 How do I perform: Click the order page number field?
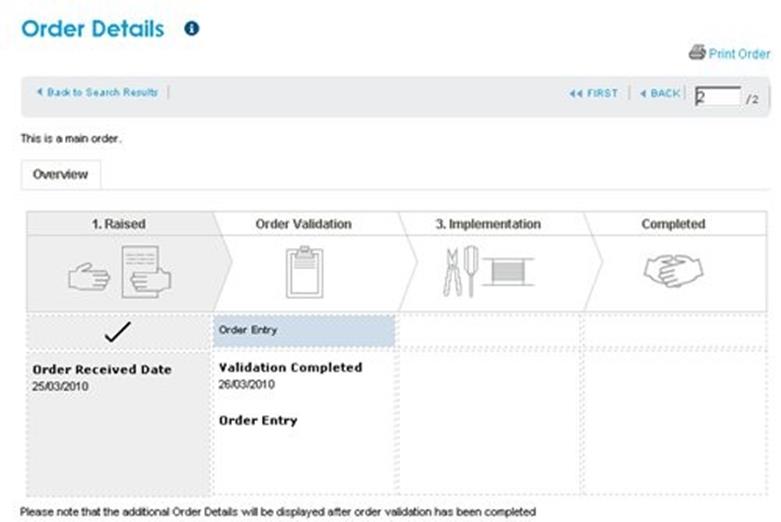point(717,96)
